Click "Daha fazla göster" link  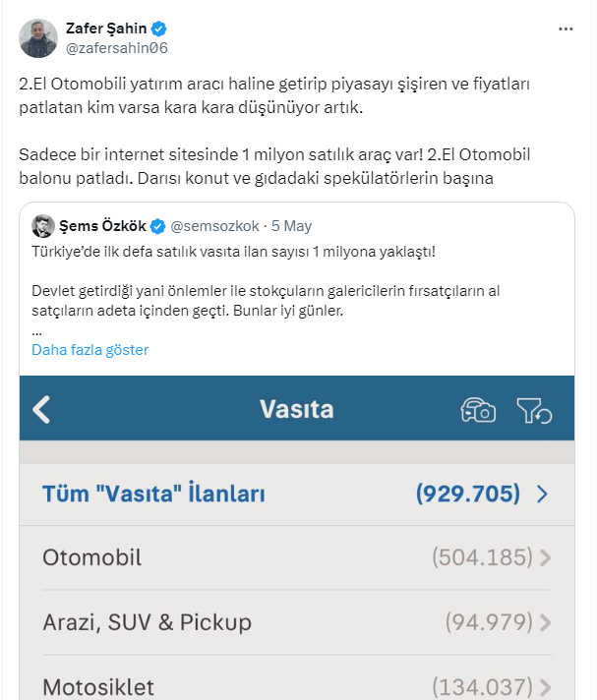(90, 350)
